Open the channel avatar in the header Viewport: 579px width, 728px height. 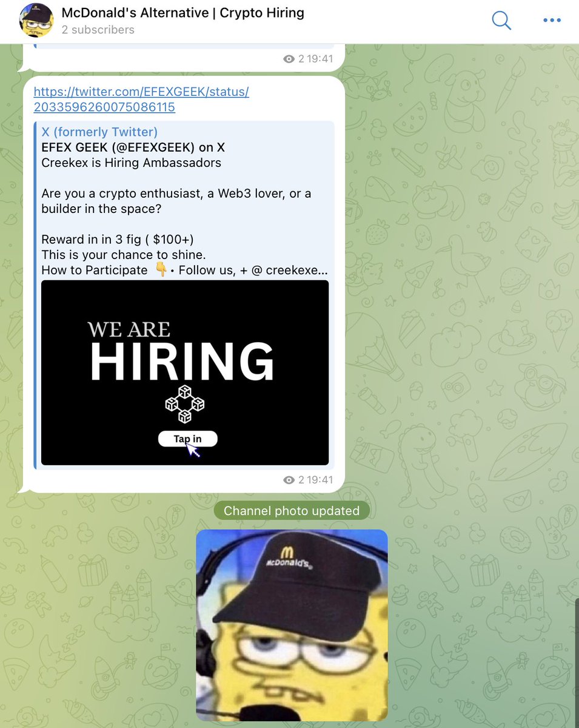[36, 20]
